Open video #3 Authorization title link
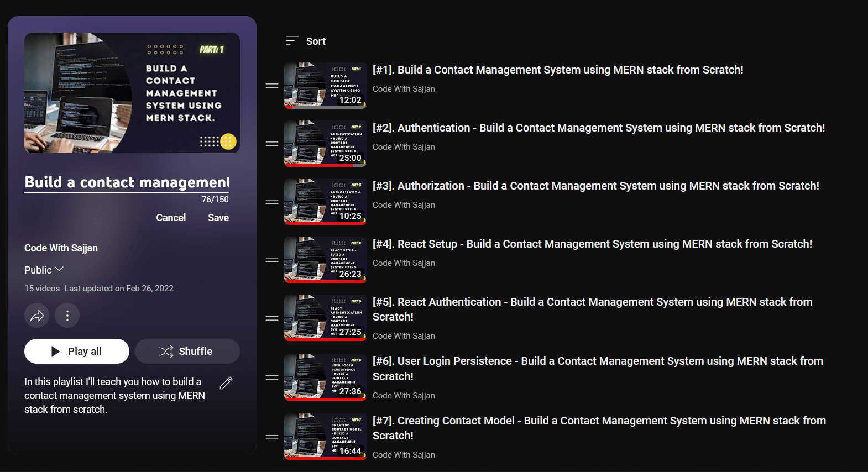This screenshot has height=472, width=868. 595,186
